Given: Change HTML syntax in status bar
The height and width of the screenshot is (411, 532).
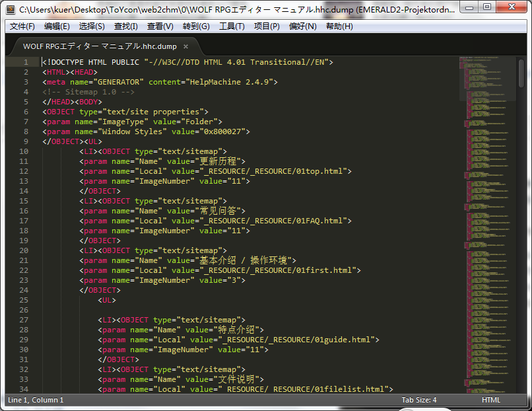Looking at the screenshot, I should click(490, 400).
